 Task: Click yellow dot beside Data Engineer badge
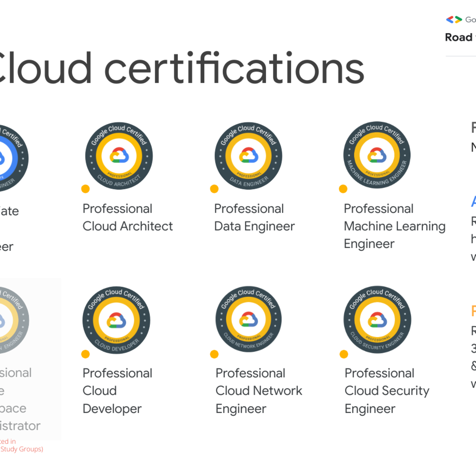tap(214, 189)
